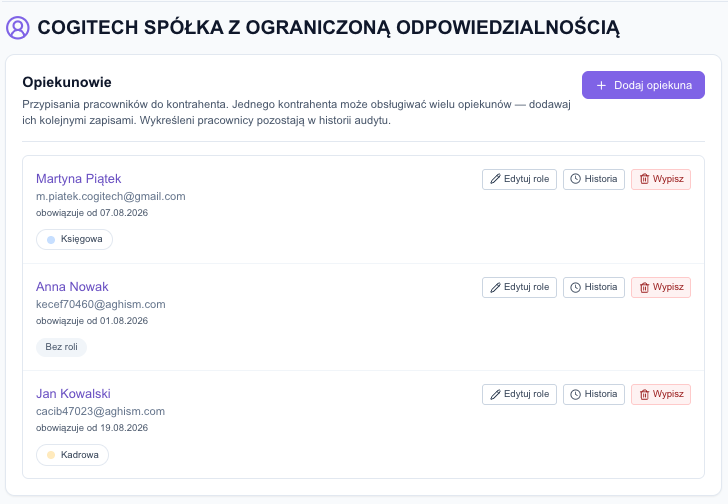Select the Bez roli badge
728x504 pixels.
point(61,347)
